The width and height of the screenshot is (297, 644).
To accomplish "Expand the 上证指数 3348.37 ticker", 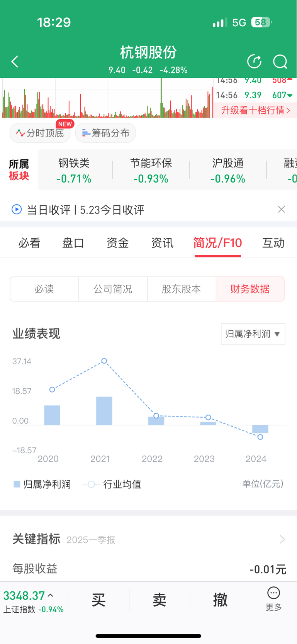I will (34, 601).
